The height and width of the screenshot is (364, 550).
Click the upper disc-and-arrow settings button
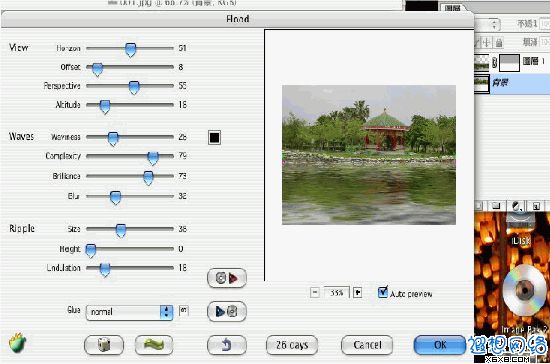227,278
